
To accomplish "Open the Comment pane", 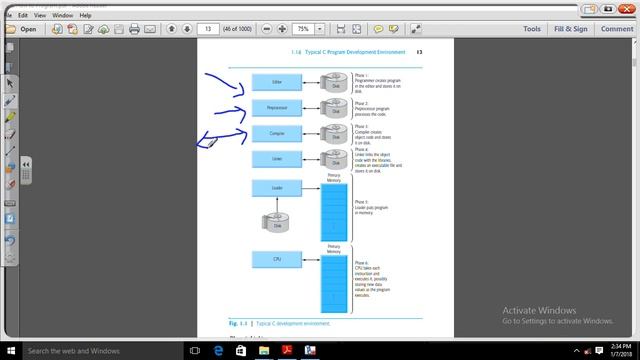I will (617, 29).
